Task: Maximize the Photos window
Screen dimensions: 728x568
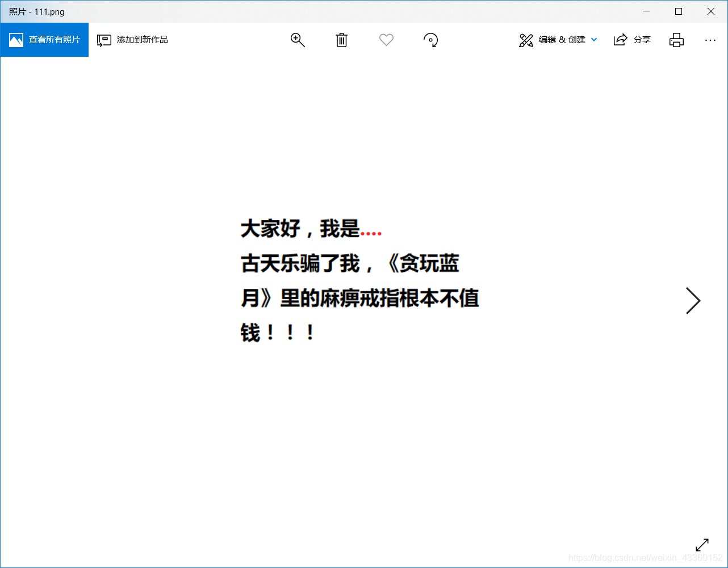Action: click(x=679, y=11)
